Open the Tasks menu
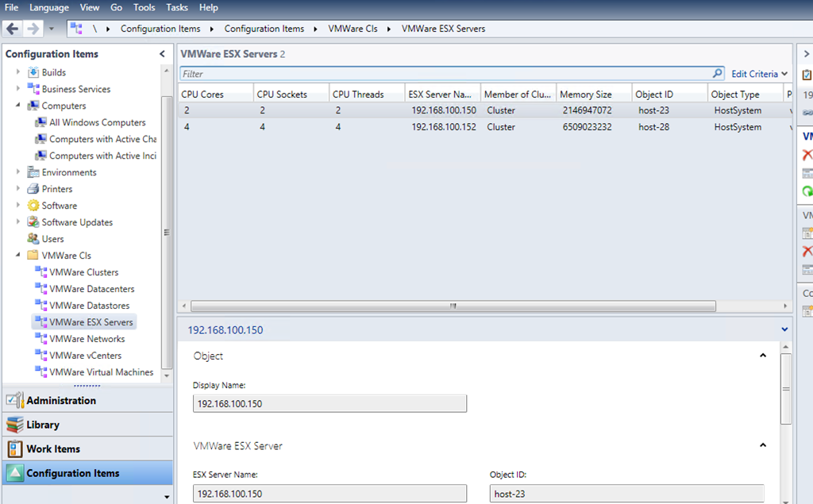813x504 pixels. coord(177,7)
